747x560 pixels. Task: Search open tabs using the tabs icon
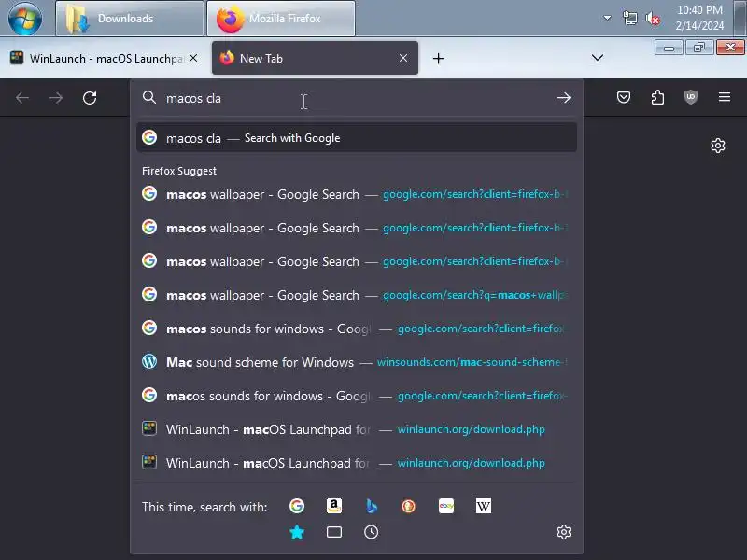click(334, 532)
